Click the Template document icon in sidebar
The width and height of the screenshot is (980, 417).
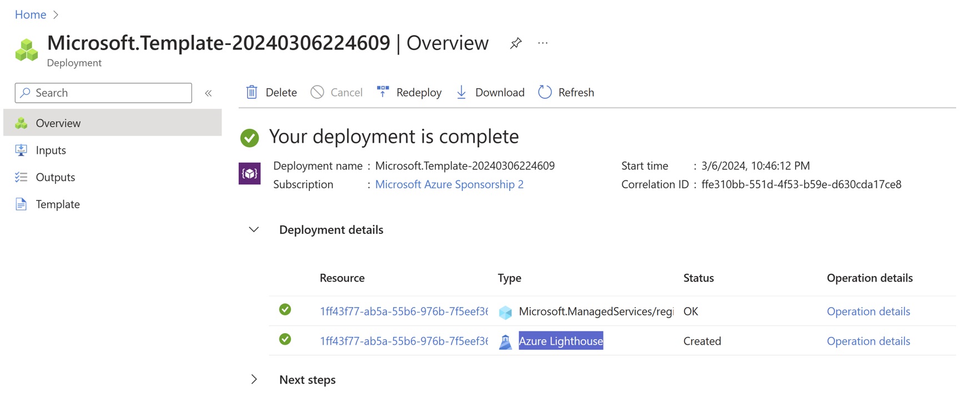click(x=21, y=204)
